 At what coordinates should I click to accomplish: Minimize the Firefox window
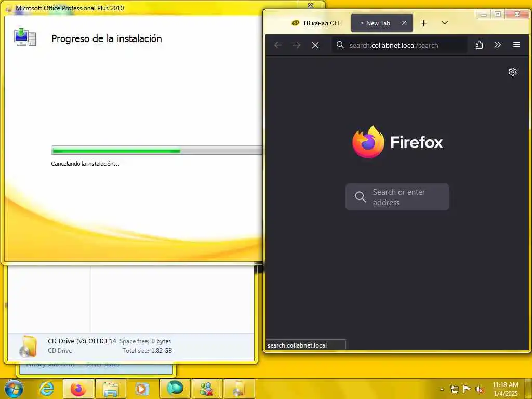click(x=484, y=14)
